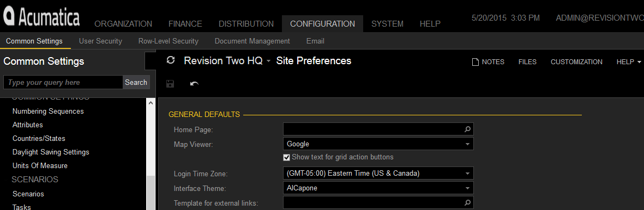
Task: Open Tasks in navigation
Action: coord(22,207)
